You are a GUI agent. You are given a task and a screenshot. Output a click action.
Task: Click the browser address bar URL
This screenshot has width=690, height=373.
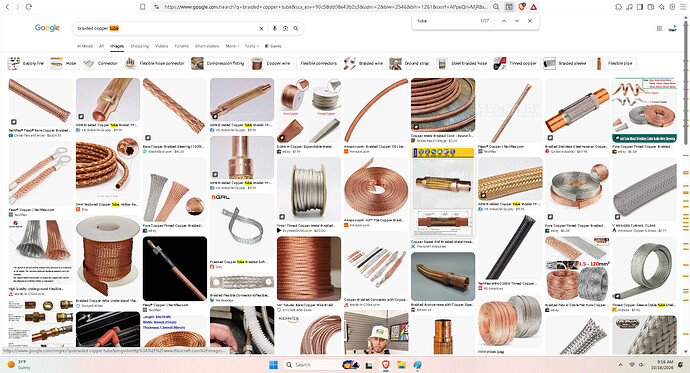(x=326, y=7)
